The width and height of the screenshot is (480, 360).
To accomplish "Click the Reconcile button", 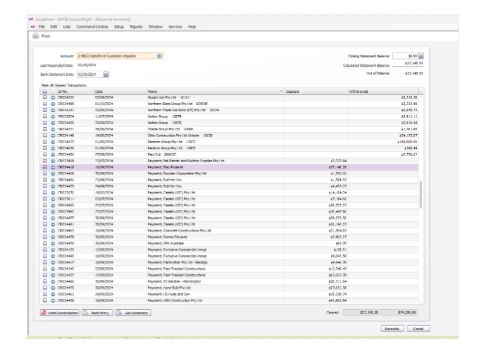I will (392, 329).
